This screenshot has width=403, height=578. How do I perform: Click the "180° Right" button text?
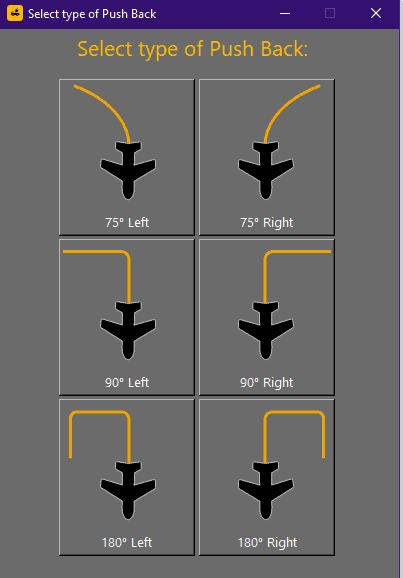click(x=267, y=543)
